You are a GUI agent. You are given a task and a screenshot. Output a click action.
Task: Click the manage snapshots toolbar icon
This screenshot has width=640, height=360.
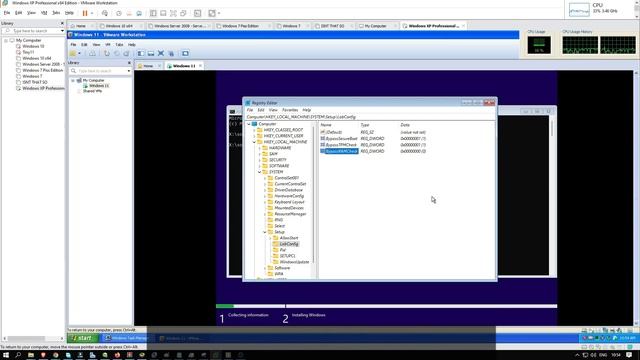(x=139, y=13)
